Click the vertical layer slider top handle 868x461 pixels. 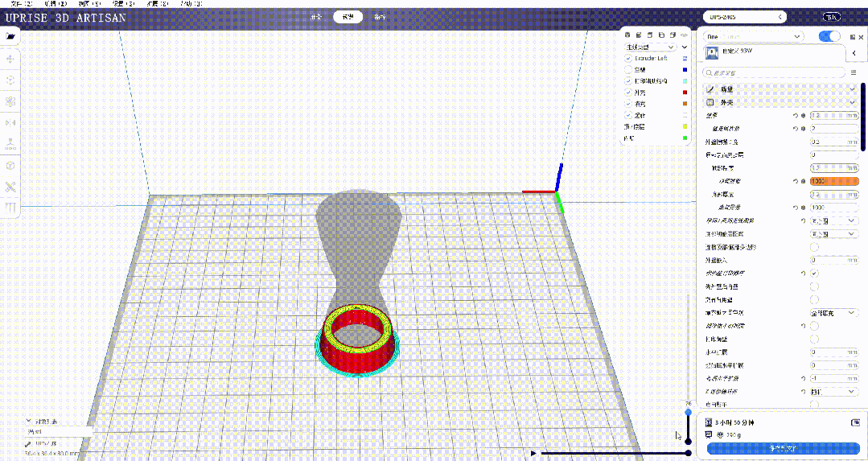coord(688,412)
